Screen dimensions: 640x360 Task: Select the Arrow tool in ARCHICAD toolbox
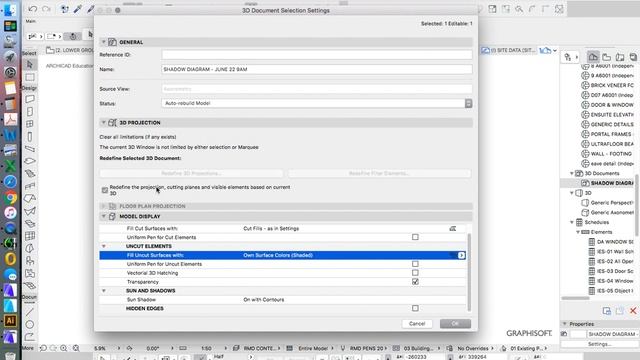point(29,64)
